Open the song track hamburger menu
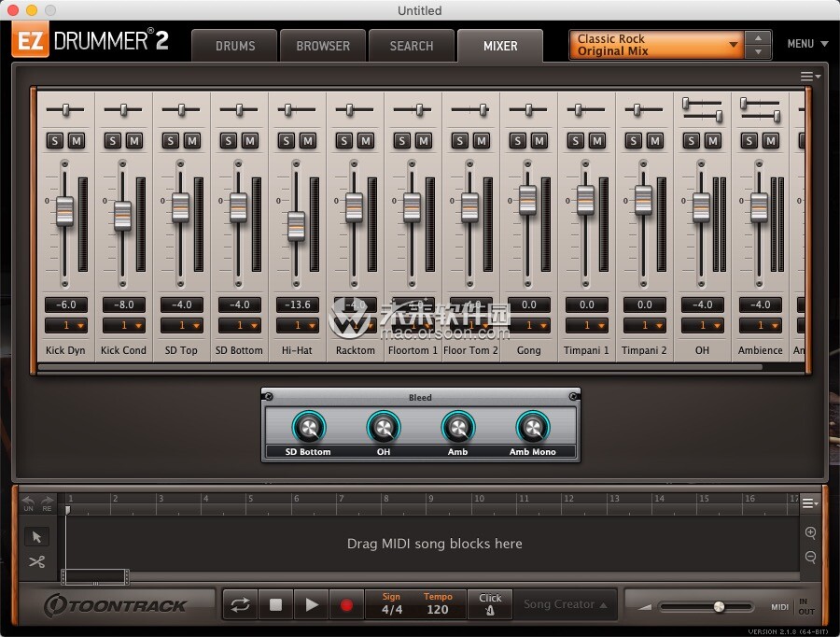Viewport: 840px width, 637px height. click(x=810, y=503)
